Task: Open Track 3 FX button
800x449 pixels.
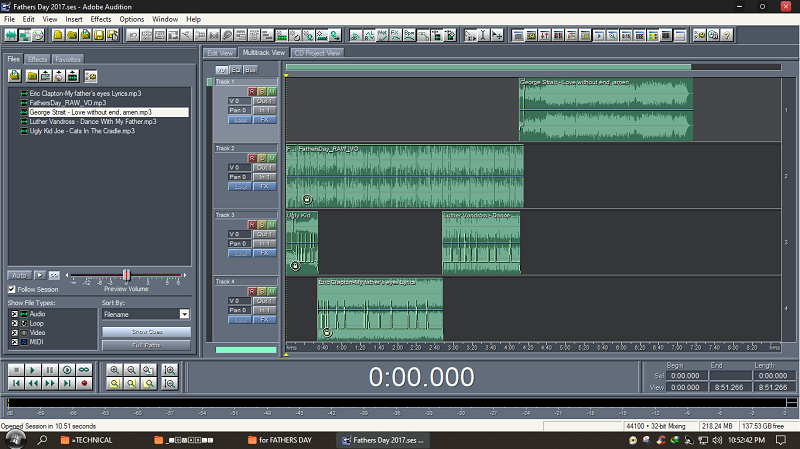Action: click(265, 253)
